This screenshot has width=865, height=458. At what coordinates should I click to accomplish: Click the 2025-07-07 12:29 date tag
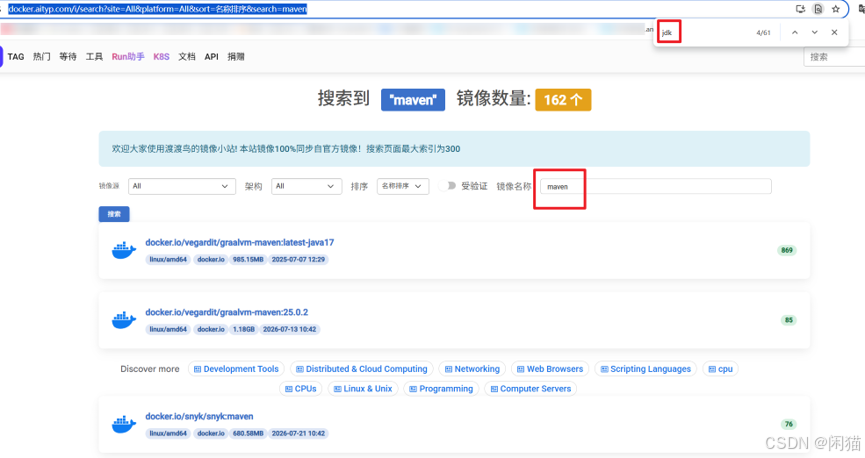click(x=298, y=259)
